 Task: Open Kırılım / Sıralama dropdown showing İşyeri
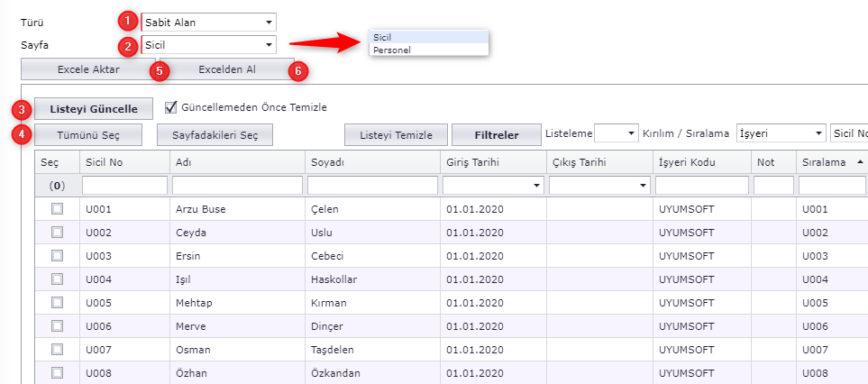(781, 133)
